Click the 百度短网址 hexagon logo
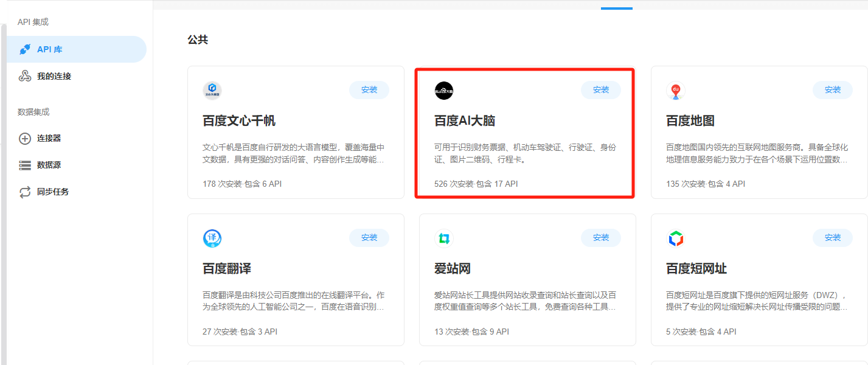The width and height of the screenshot is (868, 365). point(675,238)
